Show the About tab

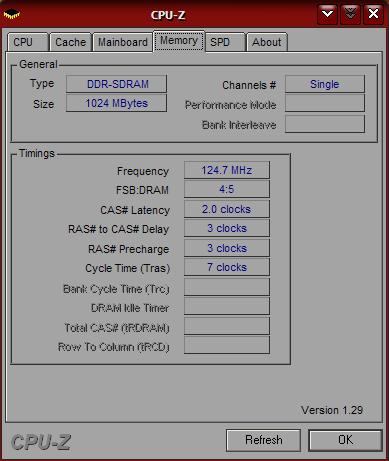tap(267, 42)
